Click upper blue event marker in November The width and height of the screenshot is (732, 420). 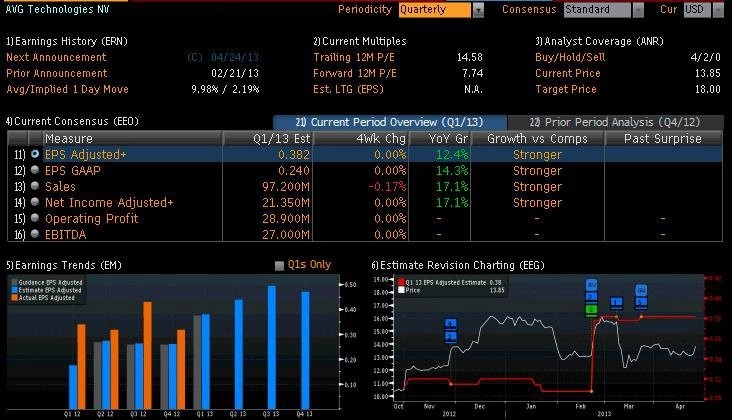450,324
